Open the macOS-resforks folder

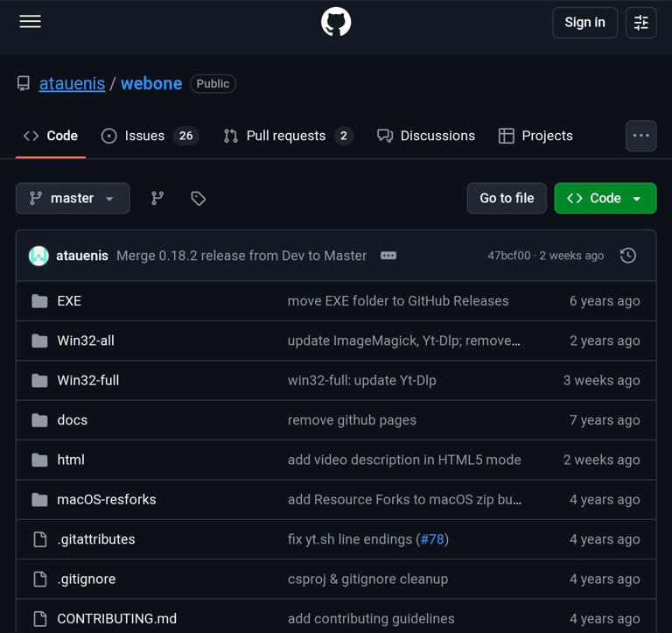[x=106, y=500]
